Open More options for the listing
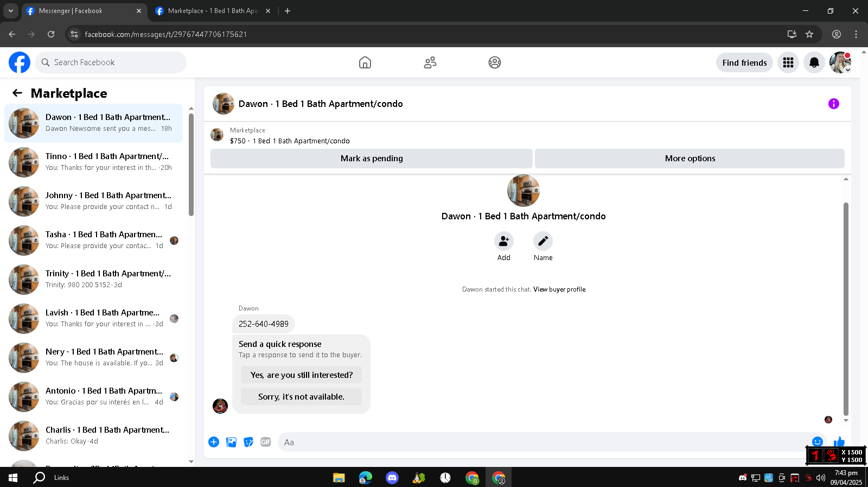Image resolution: width=868 pixels, height=487 pixels. pyautogui.click(x=690, y=159)
